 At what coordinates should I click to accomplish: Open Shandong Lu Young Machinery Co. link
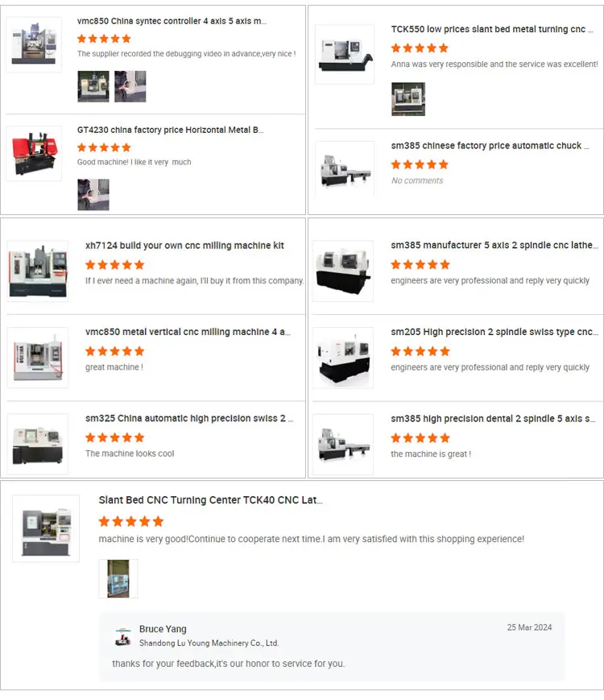(209, 643)
